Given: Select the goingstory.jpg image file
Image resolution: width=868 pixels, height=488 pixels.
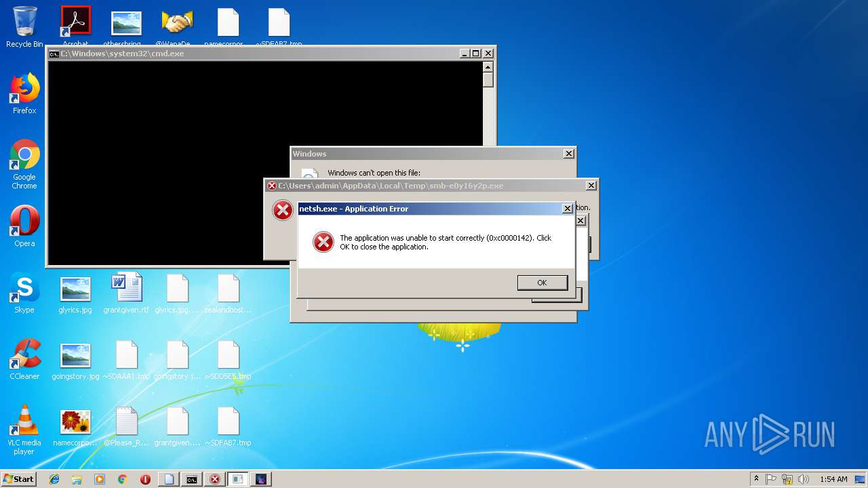Looking at the screenshot, I should pos(75,359).
